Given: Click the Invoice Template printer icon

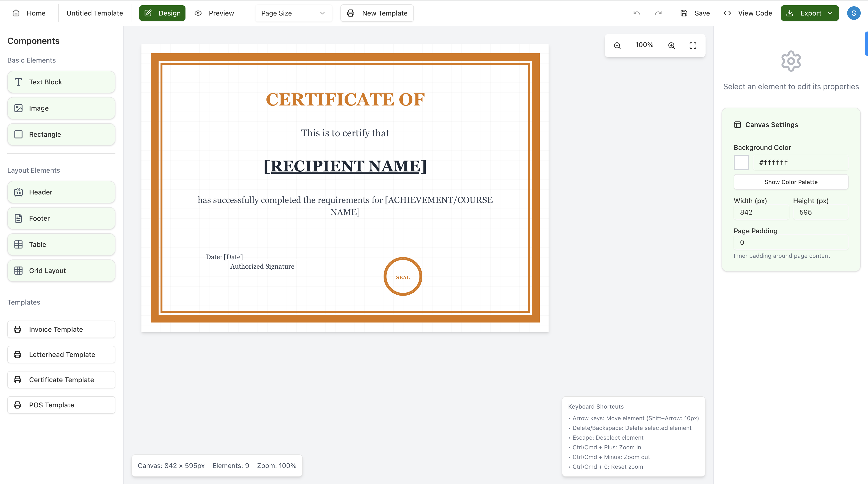Looking at the screenshot, I should [17, 329].
